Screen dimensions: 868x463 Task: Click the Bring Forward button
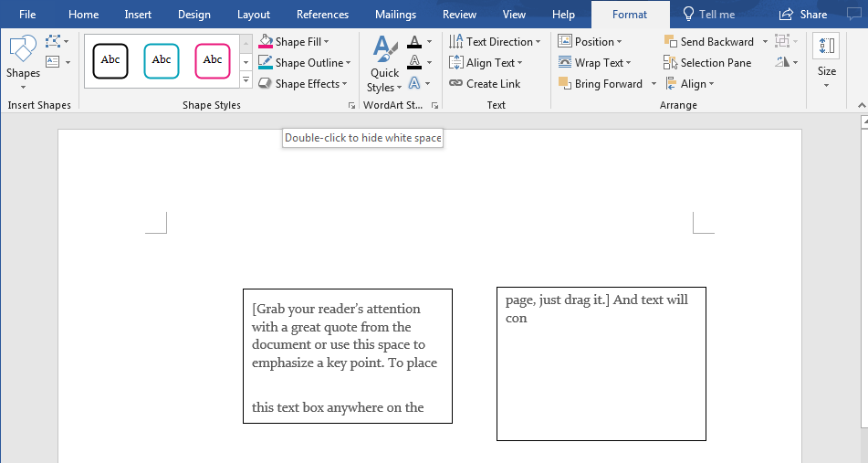(x=601, y=84)
